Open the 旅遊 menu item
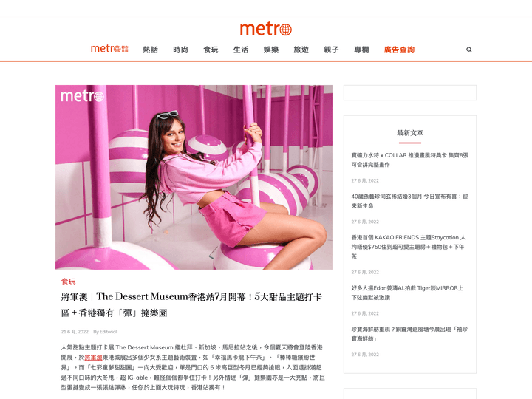The width and height of the screenshot is (532, 399). point(301,50)
